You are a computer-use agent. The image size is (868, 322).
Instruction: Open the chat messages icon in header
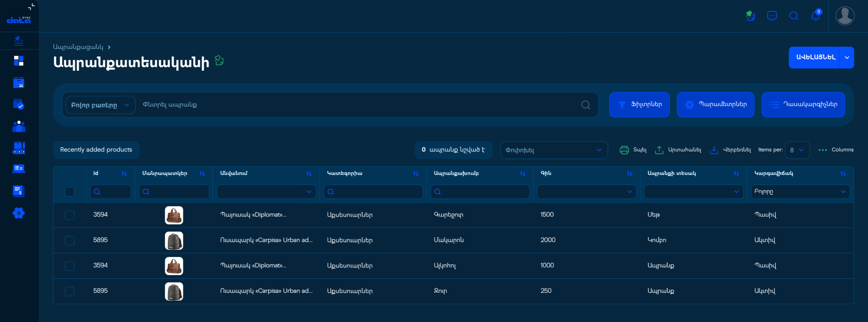pyautogui.click(x=772, y=16)
